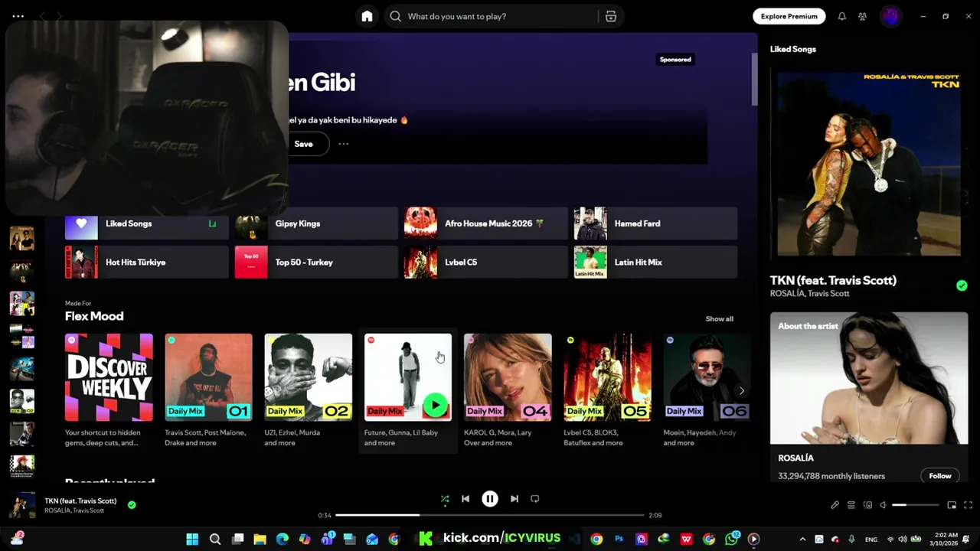Open Photoshop from the taskbar

[x=619, y=539]
